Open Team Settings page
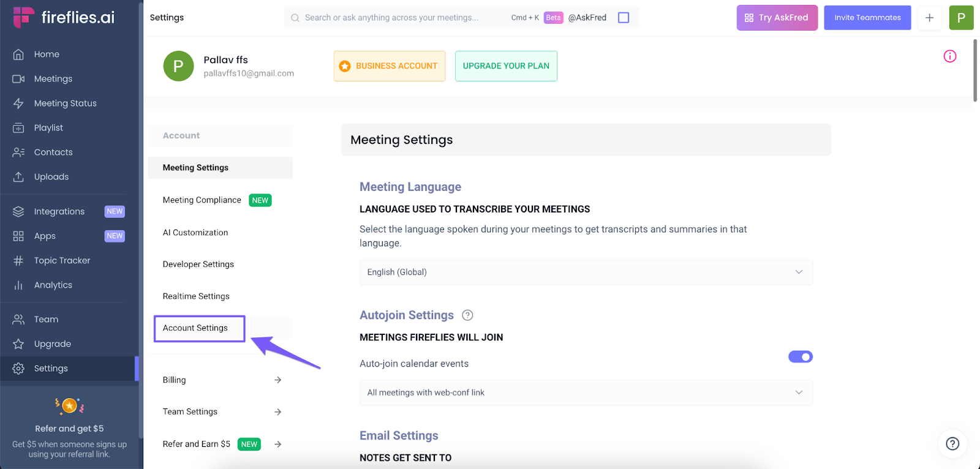Image resolution: width=980 pixels, height=469 pixels. 190,412
